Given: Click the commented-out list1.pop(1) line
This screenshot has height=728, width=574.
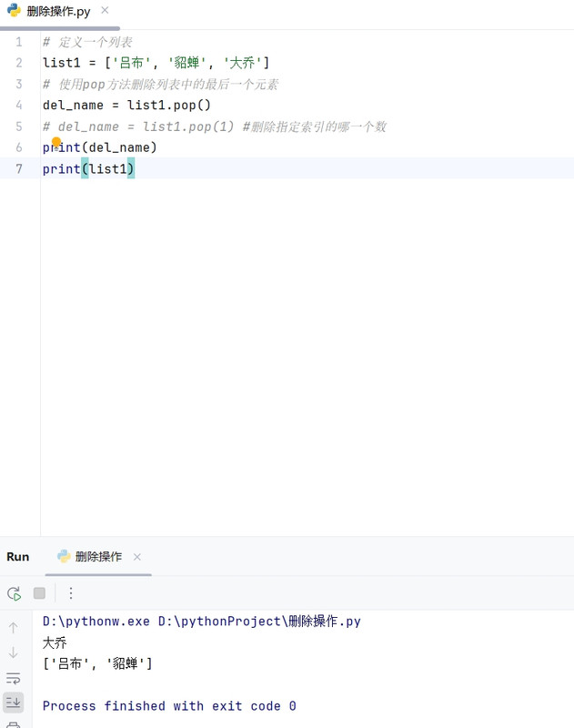Looking at the screenshot, I should (215, 126).
